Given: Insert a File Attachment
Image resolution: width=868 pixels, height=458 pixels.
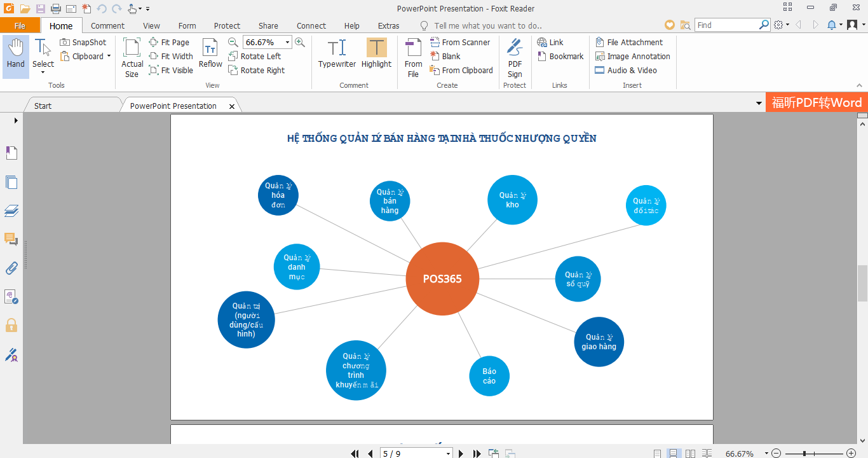Looking at the screenshot, I should coord(628,43).
